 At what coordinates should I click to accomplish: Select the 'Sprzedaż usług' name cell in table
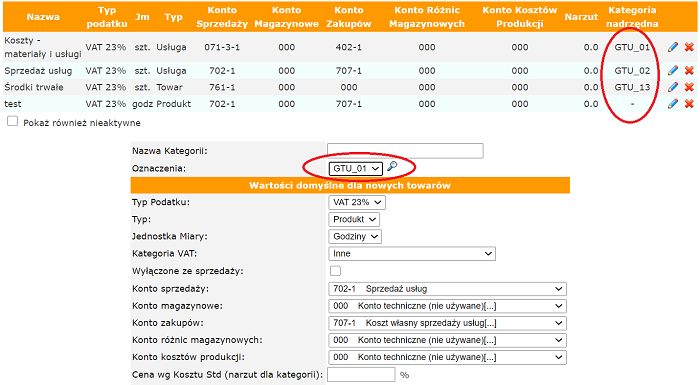tap(38, 71)
